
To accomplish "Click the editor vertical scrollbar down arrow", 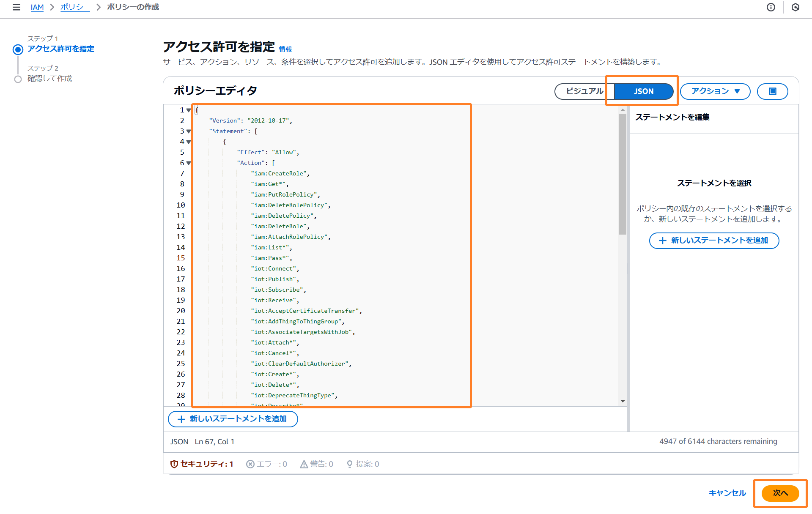I will pyautogui.click(x=623, y=401).
